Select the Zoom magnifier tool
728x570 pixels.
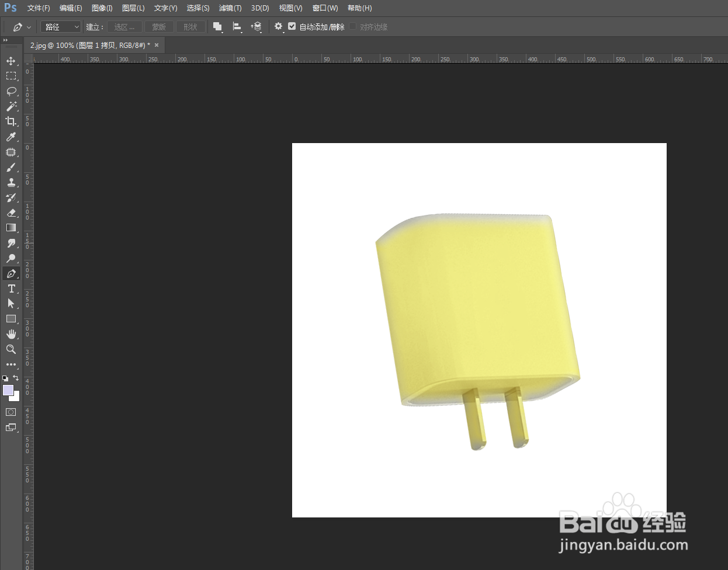pos(11,349)
